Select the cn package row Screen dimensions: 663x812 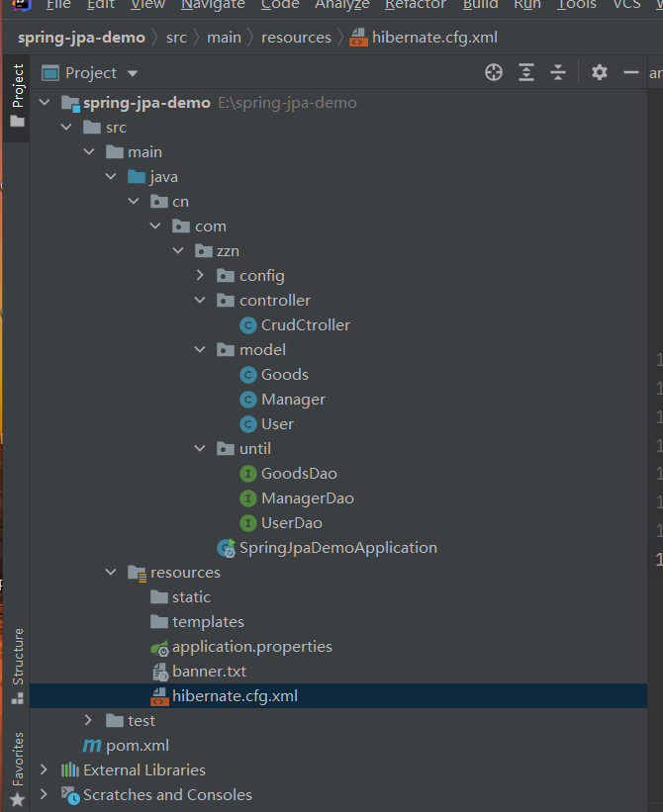tap(338, 202)
